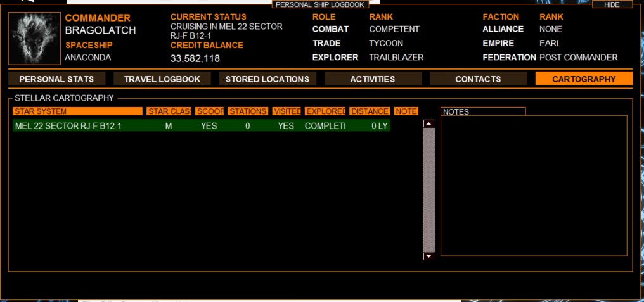This screenshot has width=644, height=302.
Task: Click the 0 LY distance cell
Action: [x=380, y=126]
